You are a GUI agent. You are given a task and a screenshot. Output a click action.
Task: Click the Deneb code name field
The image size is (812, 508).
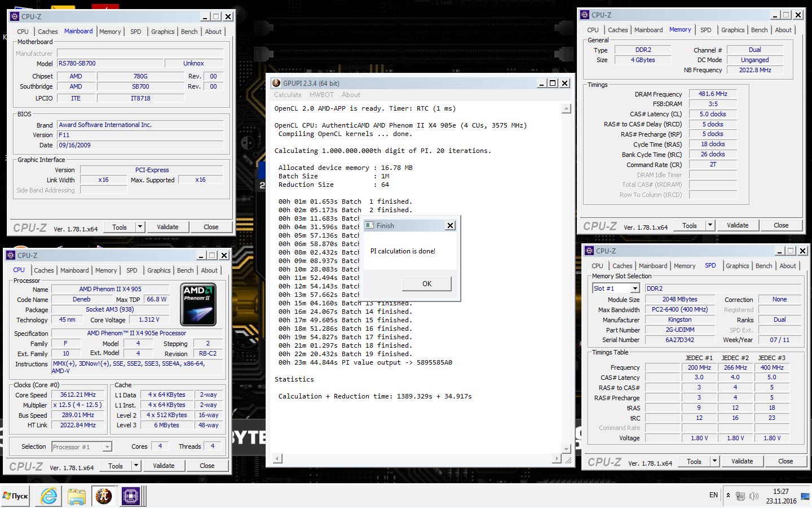(82, 299)
